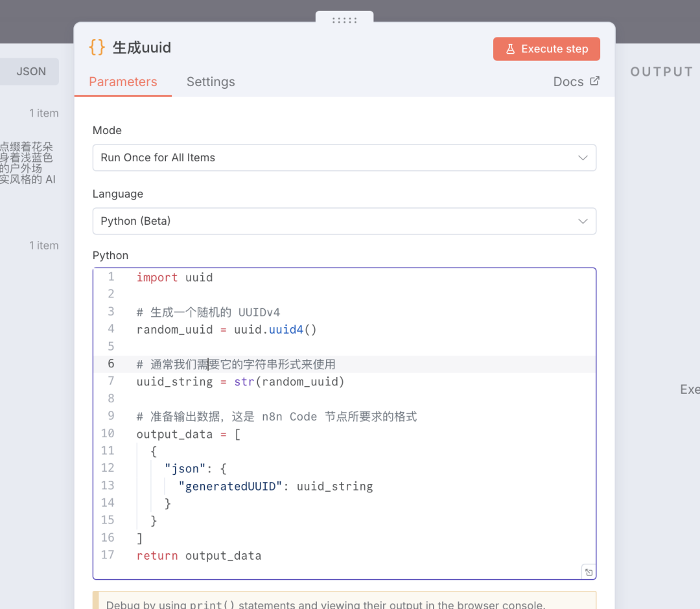Click the Docs link

pos(568,82)
